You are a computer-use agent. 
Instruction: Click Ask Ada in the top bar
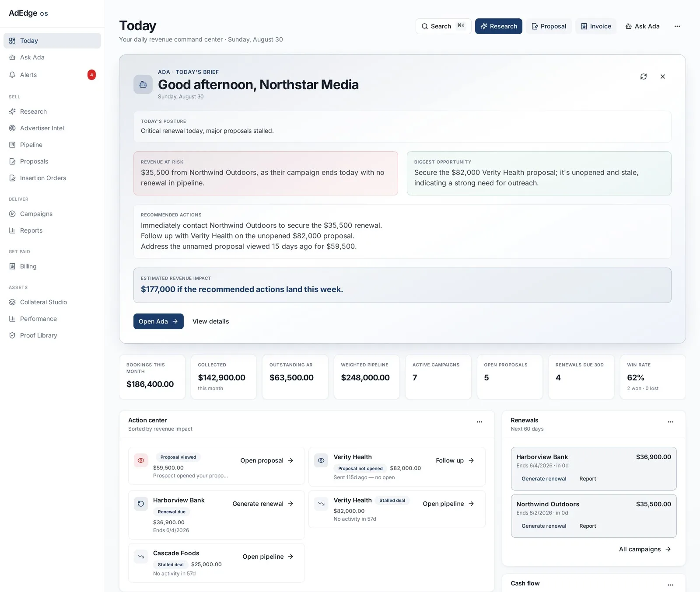point(643,26)
